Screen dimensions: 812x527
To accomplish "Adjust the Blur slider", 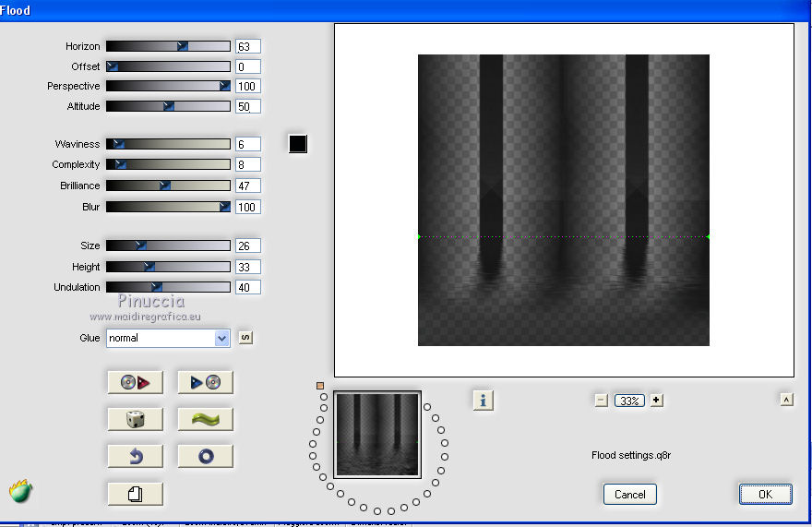I will pos(168,207).
